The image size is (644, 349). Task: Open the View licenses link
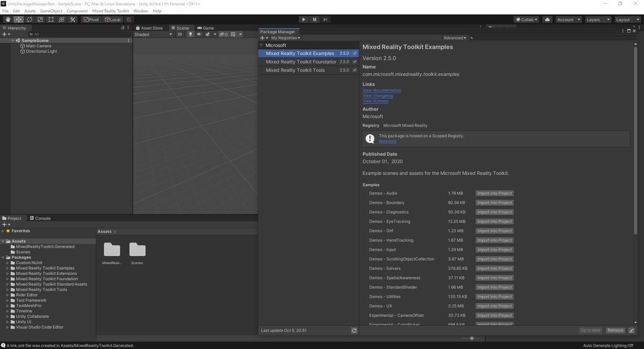pyautogui.click(x=375, y=101)
